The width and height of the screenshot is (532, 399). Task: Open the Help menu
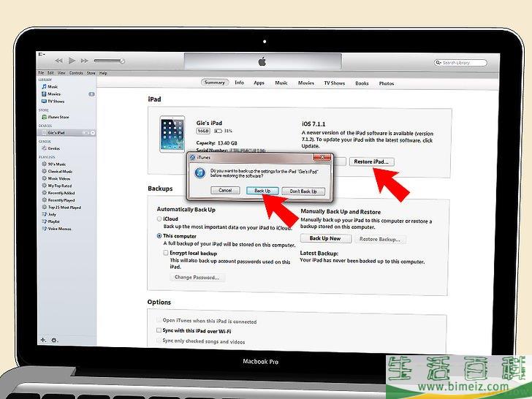(x=103, y=73)
